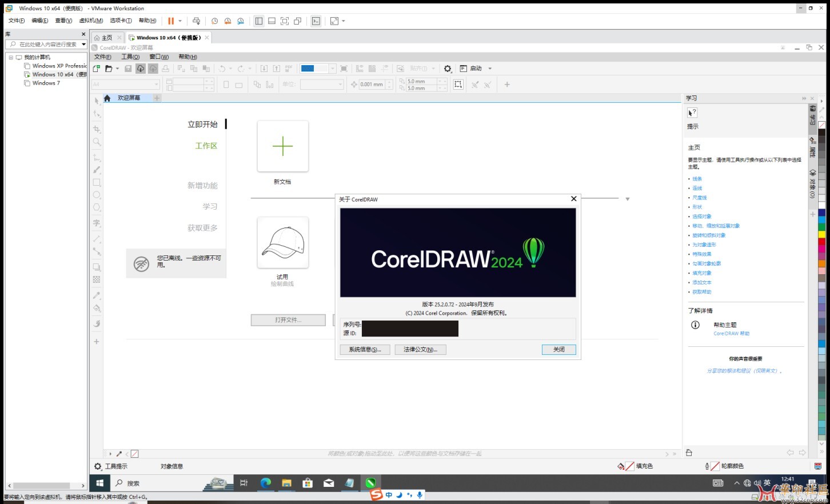Click the VMware pause virtual machine icon
Viewport: 830px width, 504px height.
coord(171,21)
